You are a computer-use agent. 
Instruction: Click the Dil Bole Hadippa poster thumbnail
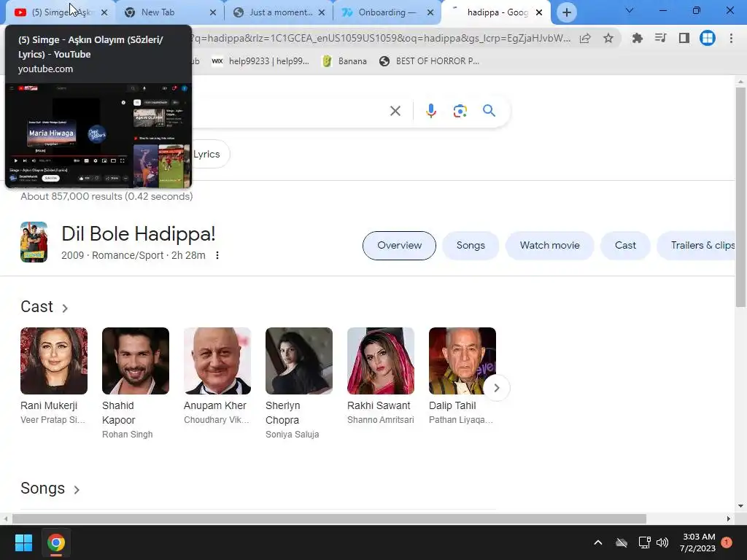click(x=34, y=242)
